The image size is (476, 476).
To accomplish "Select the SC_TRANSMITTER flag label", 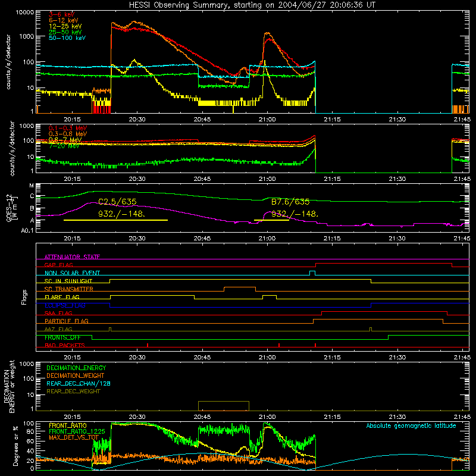I will 69,289.
